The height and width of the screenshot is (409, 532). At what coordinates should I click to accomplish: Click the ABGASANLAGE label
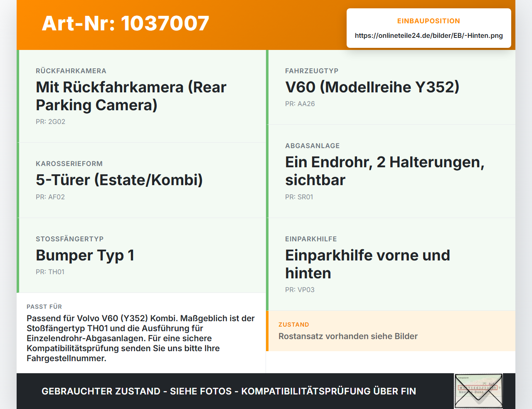(x=312, y=146)
